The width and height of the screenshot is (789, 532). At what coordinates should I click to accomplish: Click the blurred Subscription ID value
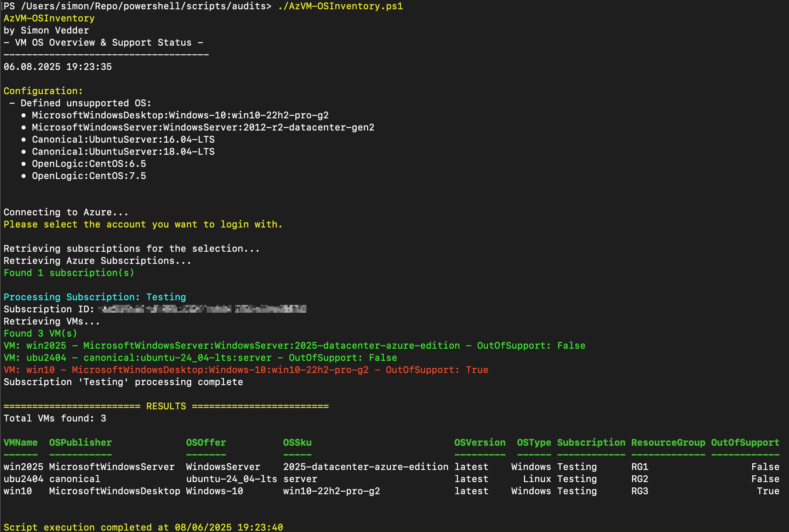click(x=202, y=309)
